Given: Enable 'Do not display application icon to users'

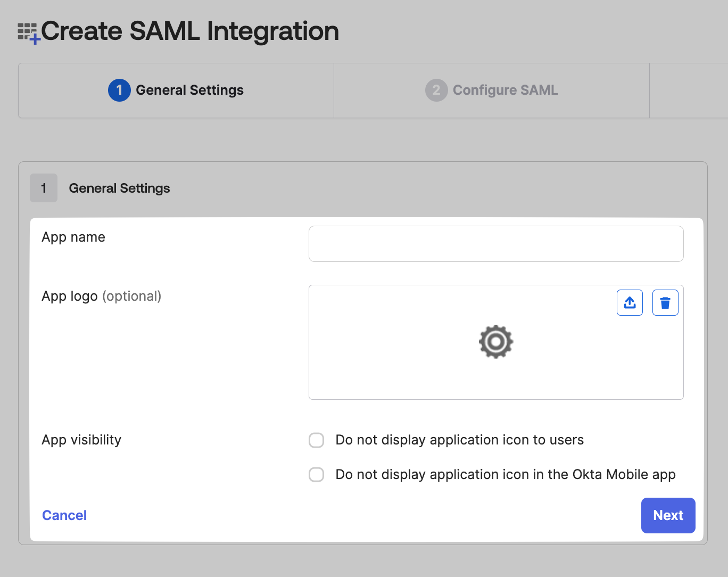Looking at the screenshot, I should coord(317,440).
